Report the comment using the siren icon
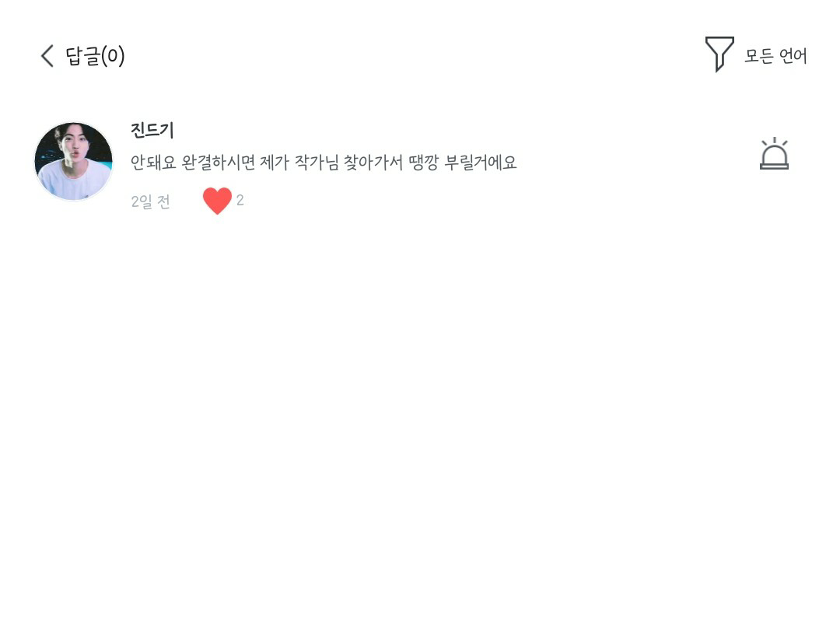The height and width of the screenshot is (630, 840). (x=774, y=154)
